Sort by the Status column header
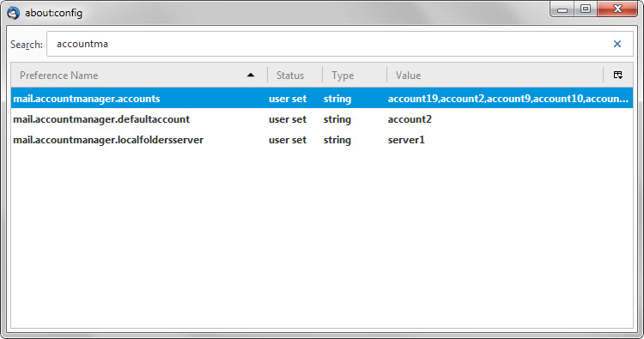Image resolution: width=644 pixels, height=339 pixels. 295,76
